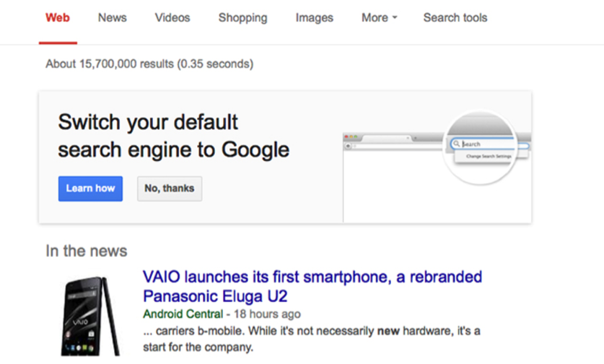This screenshot has width=604, height=364.
Task: Click the magnifying glass icon in the search illustration
Action: [x=457, y=144]
